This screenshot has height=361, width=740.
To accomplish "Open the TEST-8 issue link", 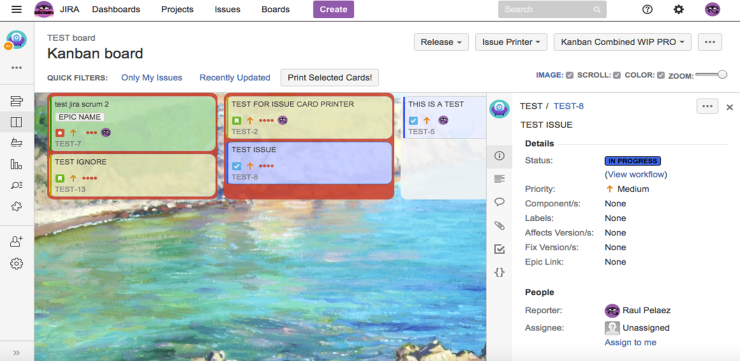I will coord(569,106).
